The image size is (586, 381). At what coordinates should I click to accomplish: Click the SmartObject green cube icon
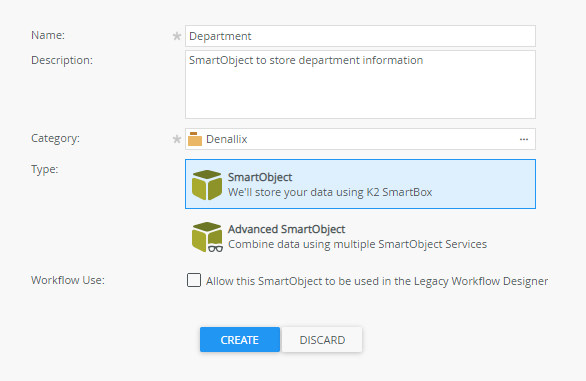pos(207,185)
